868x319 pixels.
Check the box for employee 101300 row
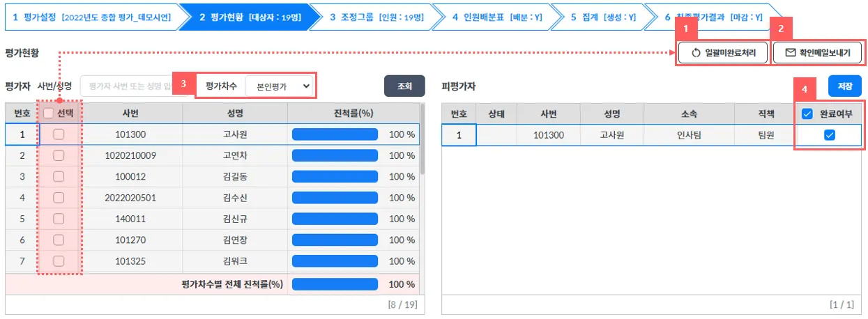59,134
